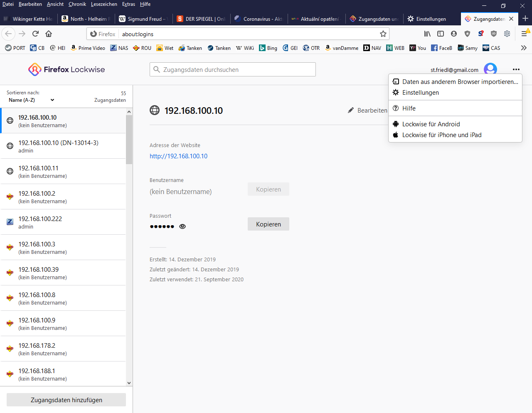Open the Library icon in toolbar

tap(427, 34)
